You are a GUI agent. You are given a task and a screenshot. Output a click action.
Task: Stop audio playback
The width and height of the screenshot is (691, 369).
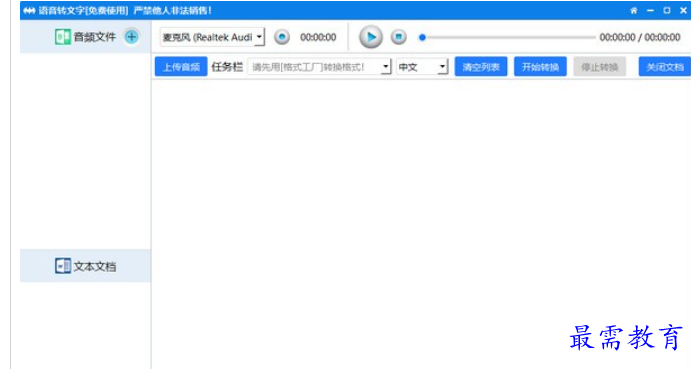tap(399, 37)
